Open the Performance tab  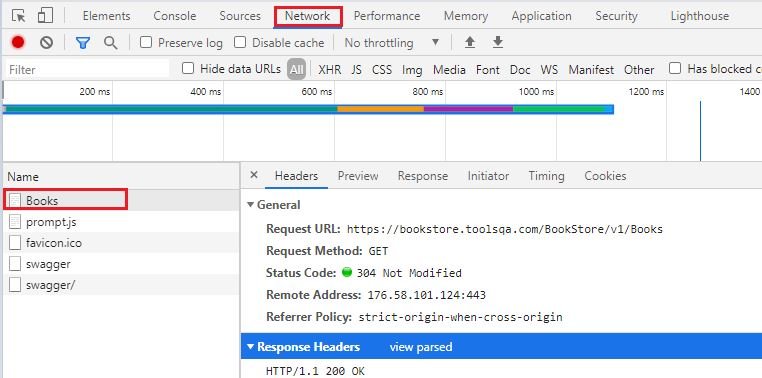387,16
